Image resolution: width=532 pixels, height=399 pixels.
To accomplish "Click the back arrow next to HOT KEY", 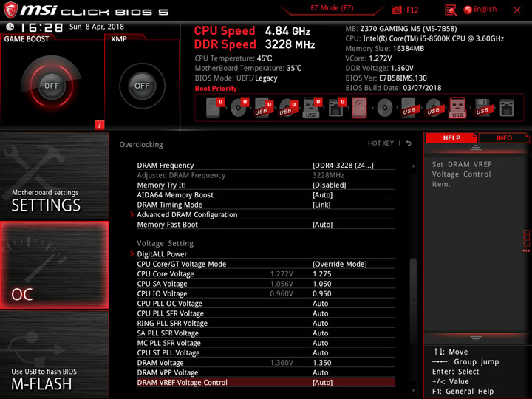I will pos(409,143).
